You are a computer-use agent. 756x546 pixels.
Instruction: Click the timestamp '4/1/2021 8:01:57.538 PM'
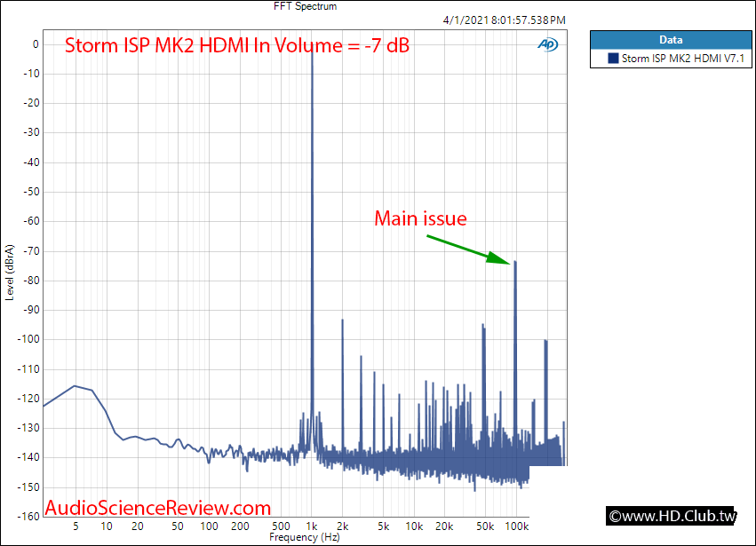tap(504, 20)
